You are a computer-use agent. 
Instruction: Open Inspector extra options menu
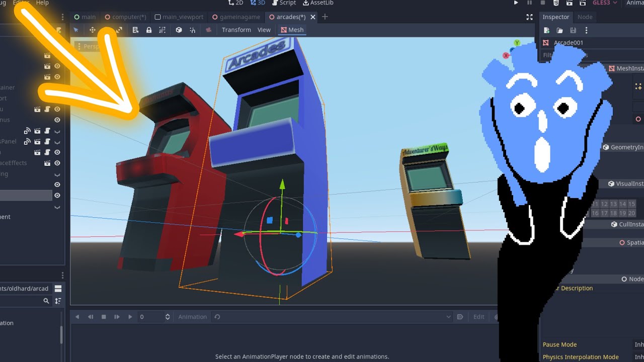pos(586,31)
